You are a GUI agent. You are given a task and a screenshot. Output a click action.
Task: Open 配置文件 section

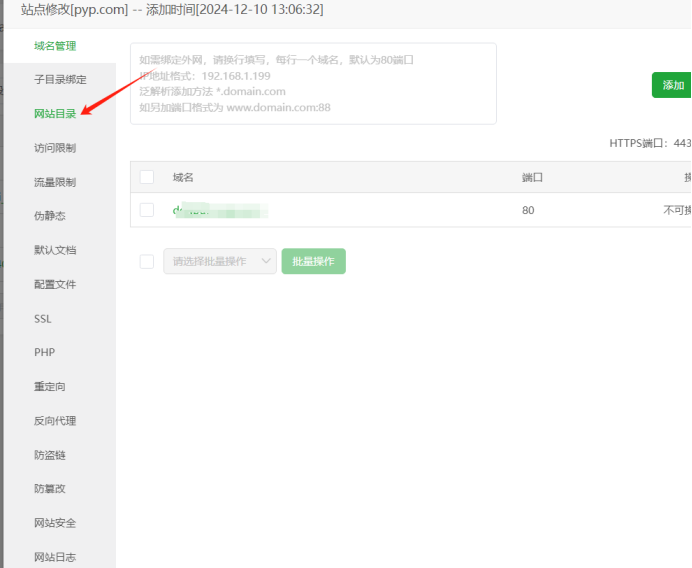[x=55, y=284]
